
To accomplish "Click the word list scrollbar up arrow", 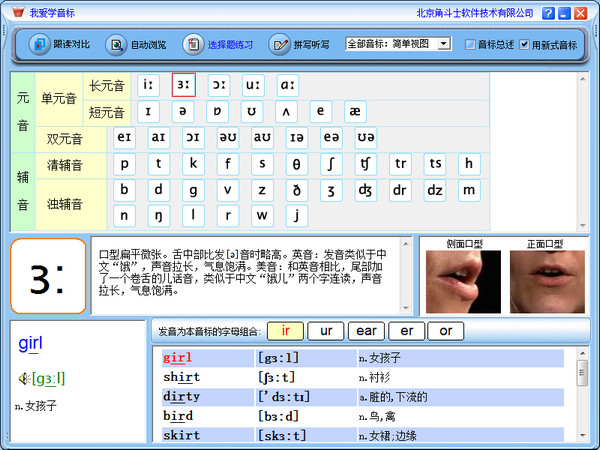I will tap(582, 353).
